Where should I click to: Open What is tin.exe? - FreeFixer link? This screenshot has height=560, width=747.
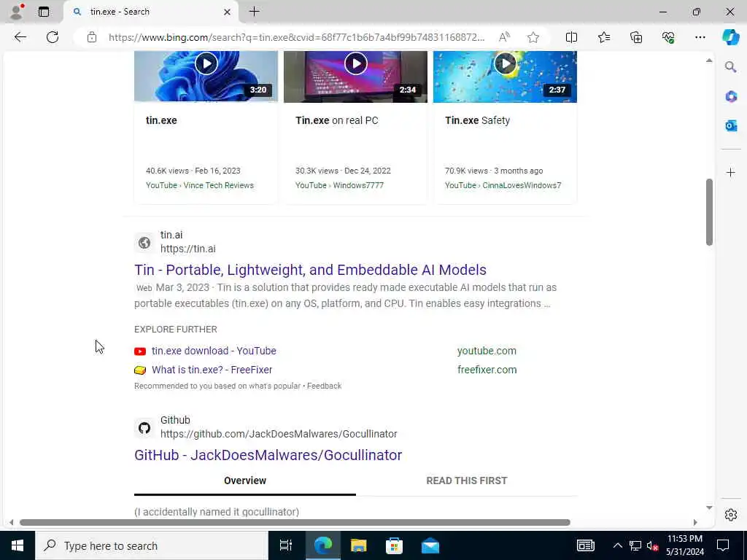212,370
